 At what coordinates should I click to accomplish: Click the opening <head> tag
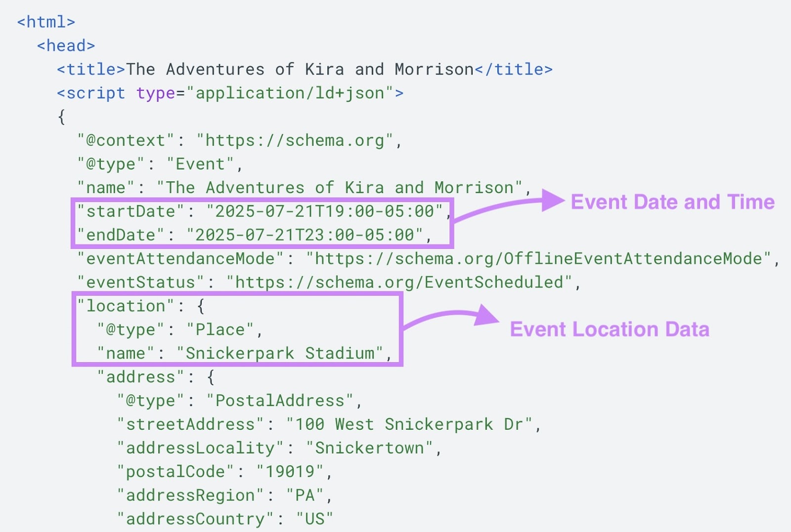(66, 46)
